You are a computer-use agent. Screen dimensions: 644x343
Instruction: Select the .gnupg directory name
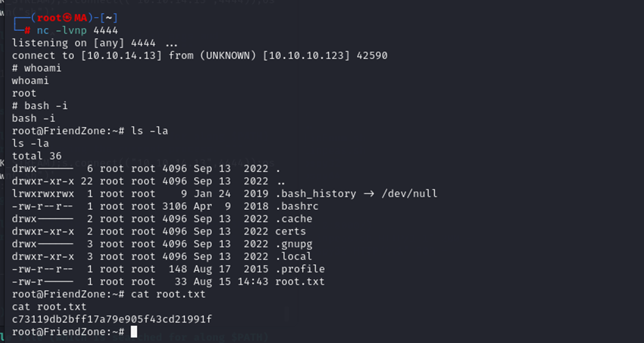pos(294,244)
